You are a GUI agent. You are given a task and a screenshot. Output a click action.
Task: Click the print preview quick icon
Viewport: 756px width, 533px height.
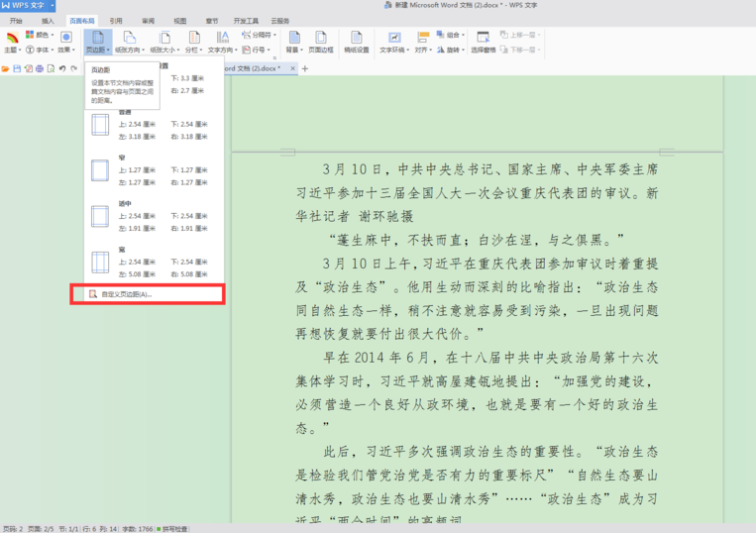point(51,69)
